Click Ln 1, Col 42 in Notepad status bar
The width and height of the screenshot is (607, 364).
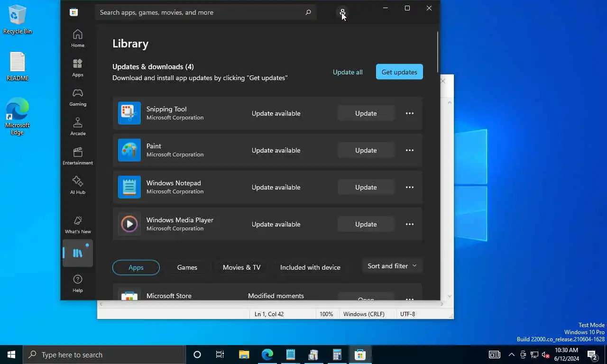tap(269, 314)
